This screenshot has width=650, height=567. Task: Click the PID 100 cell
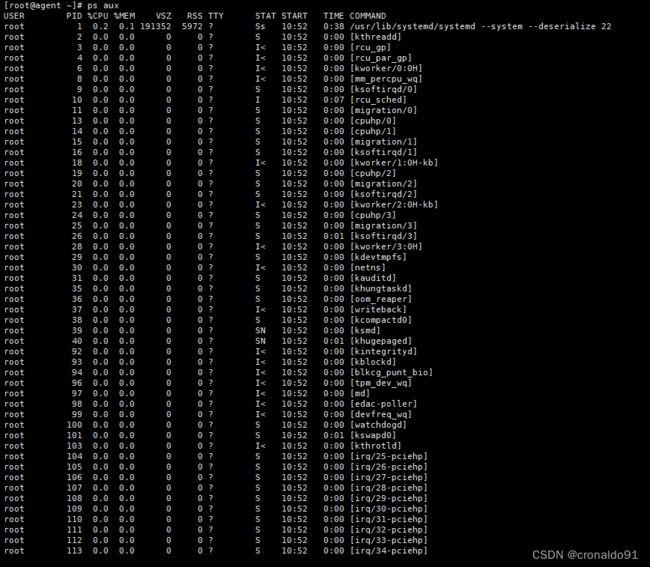(x=74, y=425)
